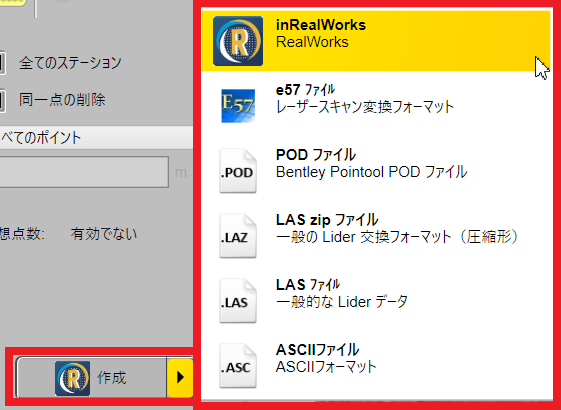Click the E57 file format icon
Viewport: 561px width, 410px height.
tap(238, 106)
